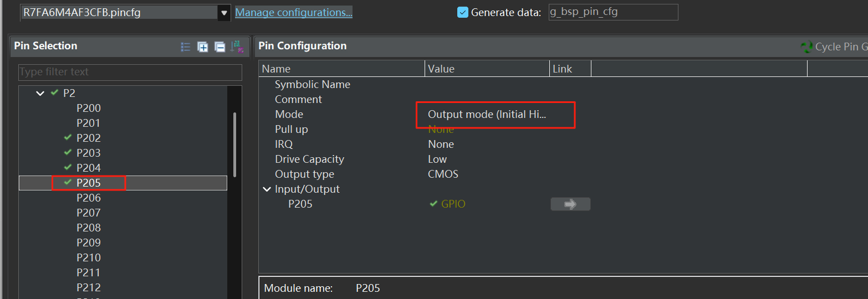The height and width of the screenshot is (299, 868).
Task: Collapse the Input/Output section
Action: [267, 189]
